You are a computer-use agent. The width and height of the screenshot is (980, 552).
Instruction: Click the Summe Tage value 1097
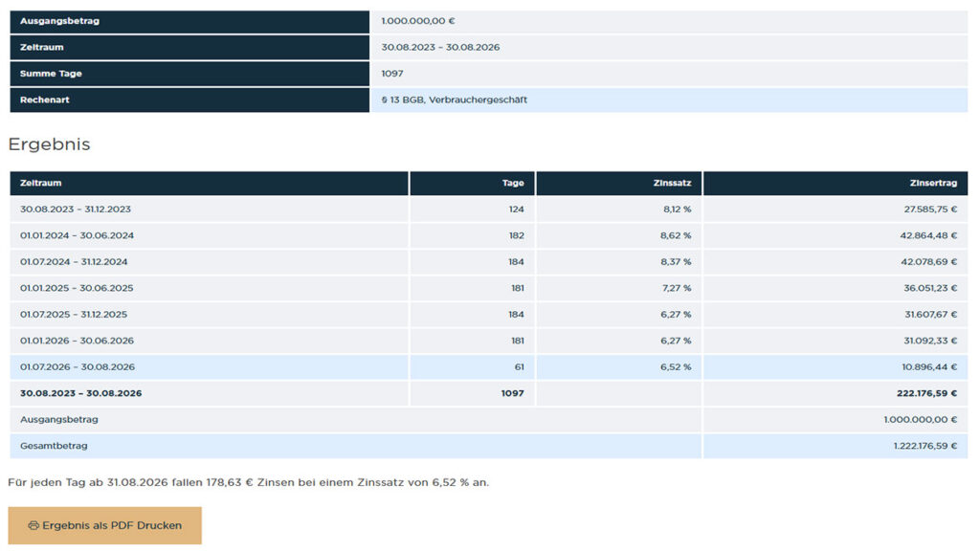[x=391, y=73]
